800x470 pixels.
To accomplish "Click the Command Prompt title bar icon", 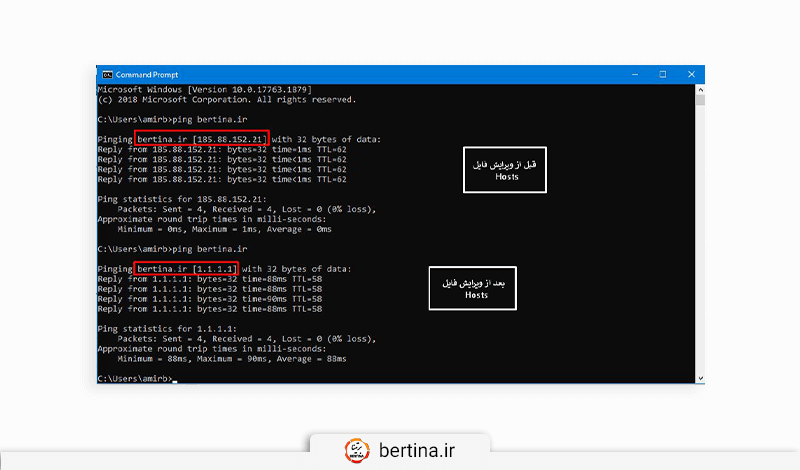I will (107, 75).
